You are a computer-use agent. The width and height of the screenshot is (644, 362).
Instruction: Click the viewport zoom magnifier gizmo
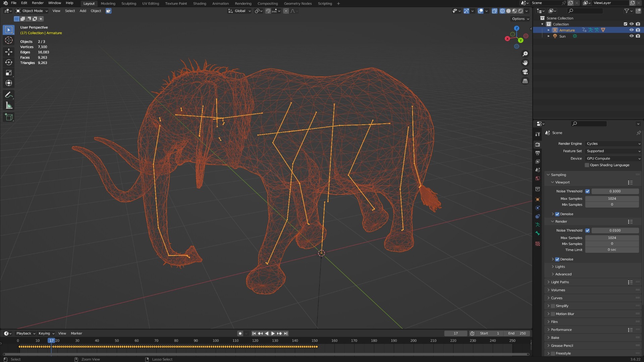(x=525, y=54)
